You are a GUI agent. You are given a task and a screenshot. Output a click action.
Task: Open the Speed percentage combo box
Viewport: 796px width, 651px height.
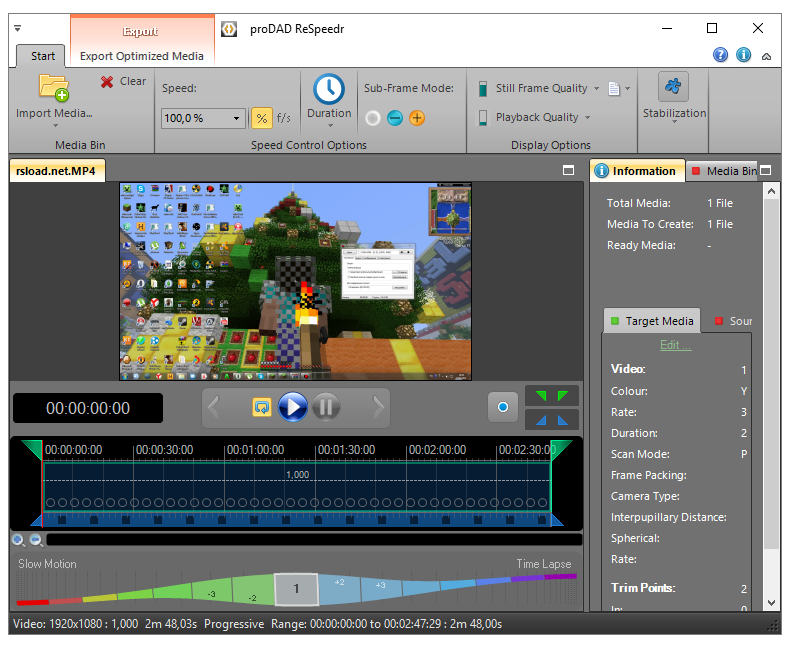pos(203,118)
